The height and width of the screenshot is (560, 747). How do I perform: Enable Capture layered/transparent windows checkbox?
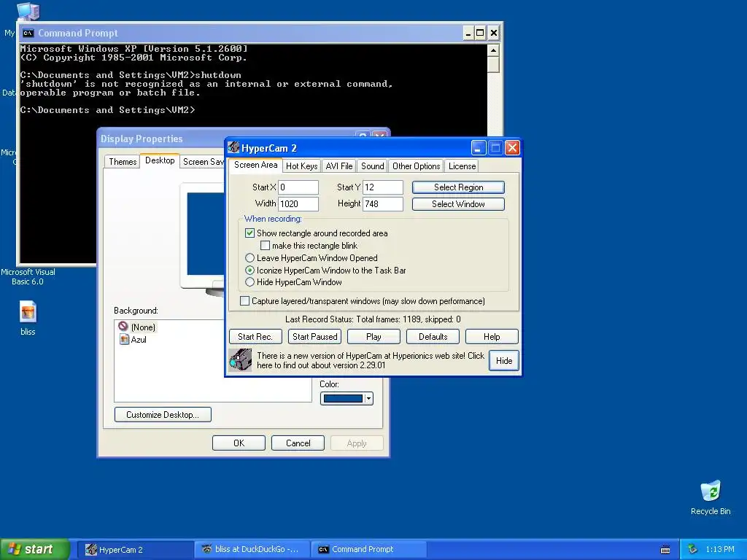point(244,301)
